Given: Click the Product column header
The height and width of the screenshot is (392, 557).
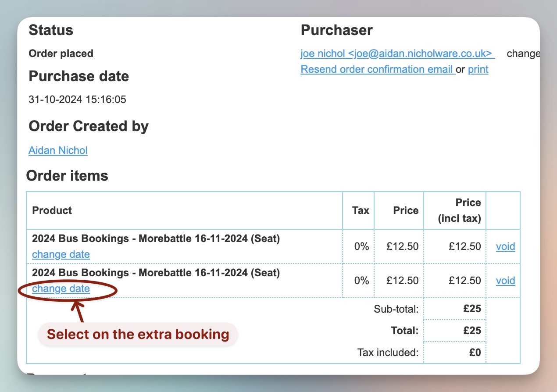Looking at the screenshot, I should coord(52,210).
